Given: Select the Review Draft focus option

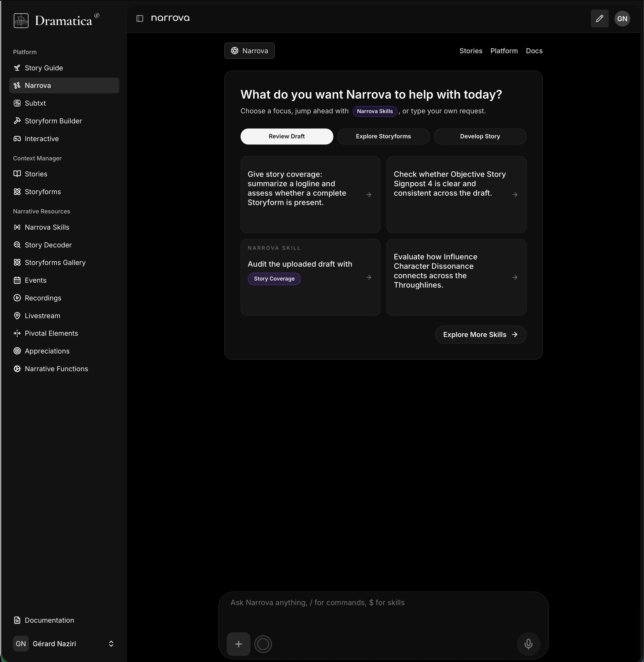Looking at the screenshot, I should pyautogui.click(x=286, y=136).
